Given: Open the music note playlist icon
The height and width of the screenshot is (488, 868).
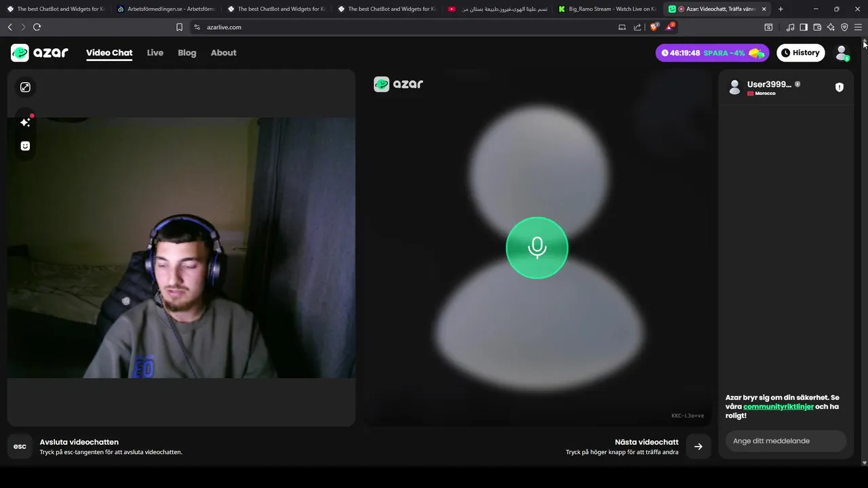Looking at the screenshot, I should tap(790, 27).
